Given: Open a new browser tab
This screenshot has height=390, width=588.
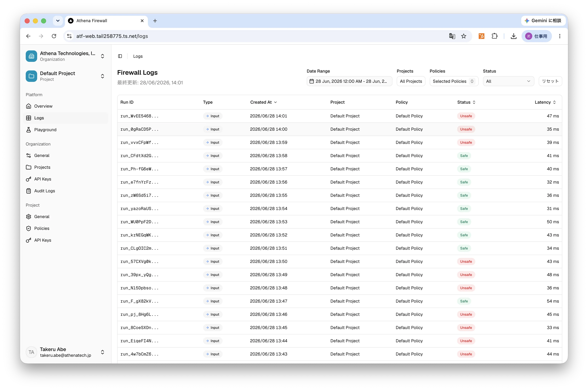Looking at the screenshot, I should pos(155,21).
